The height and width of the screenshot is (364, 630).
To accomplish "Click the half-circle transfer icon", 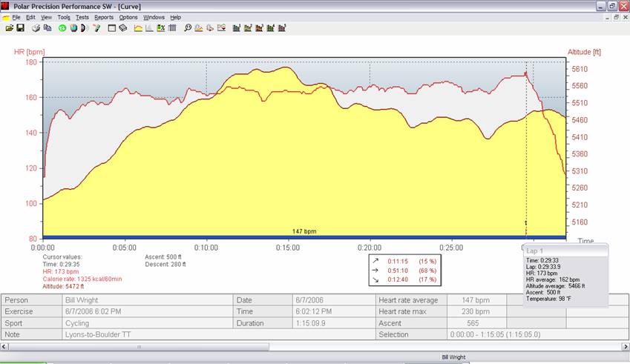I will coord(84,28).
